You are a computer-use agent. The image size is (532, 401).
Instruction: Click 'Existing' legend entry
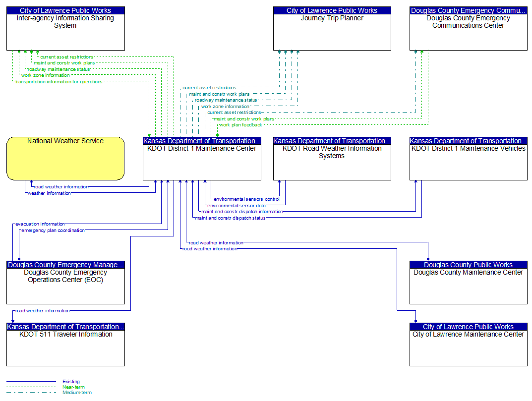tap(71, 382)
